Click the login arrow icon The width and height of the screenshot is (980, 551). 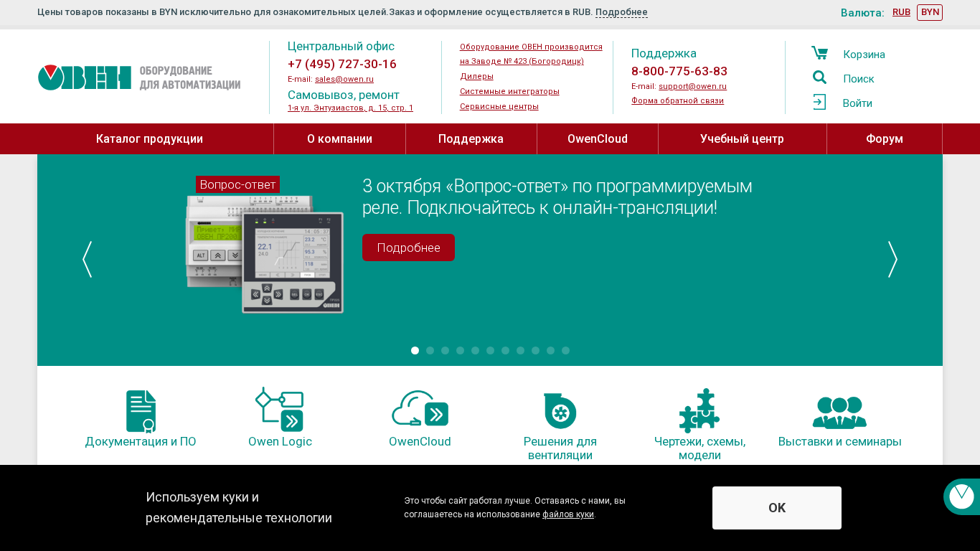[x=819, y=102]
